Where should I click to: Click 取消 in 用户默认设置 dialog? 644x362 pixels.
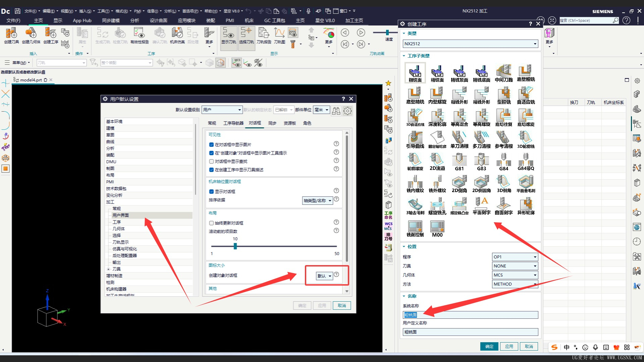coord(342,306)
